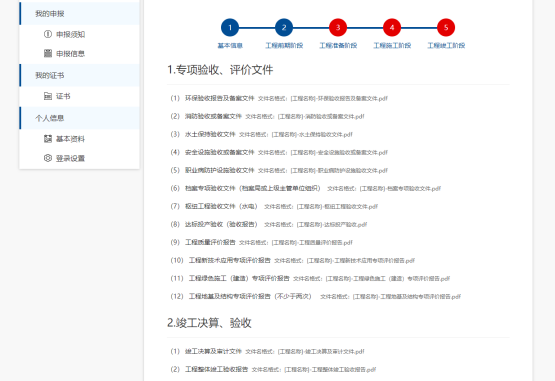The width and height of the screenshot is (555, 381).
Task: Click item (8) 达标投产验收（验收报告）
Action: [x=221, y=224]
